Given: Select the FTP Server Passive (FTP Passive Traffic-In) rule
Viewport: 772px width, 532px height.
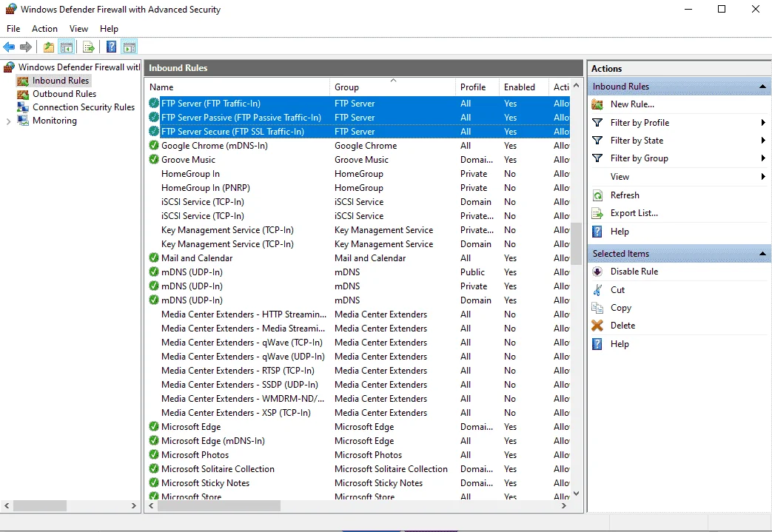Looking at the screenshot, I should [359, 118].
